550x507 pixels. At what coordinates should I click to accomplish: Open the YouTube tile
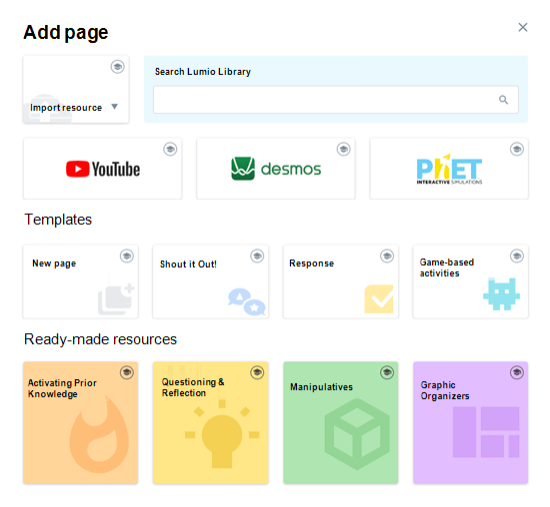coord(102,168)
